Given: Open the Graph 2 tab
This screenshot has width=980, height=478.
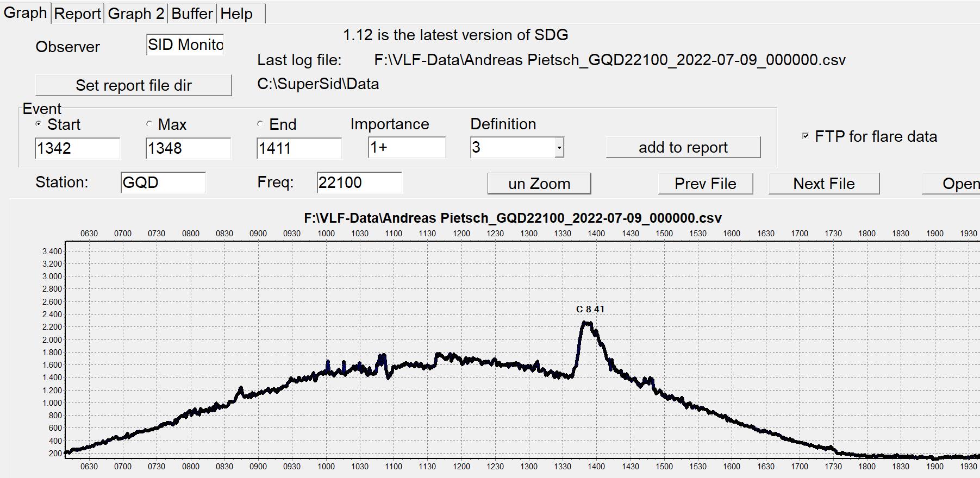Looking at the screenshot, I should [x=136, y=14].
